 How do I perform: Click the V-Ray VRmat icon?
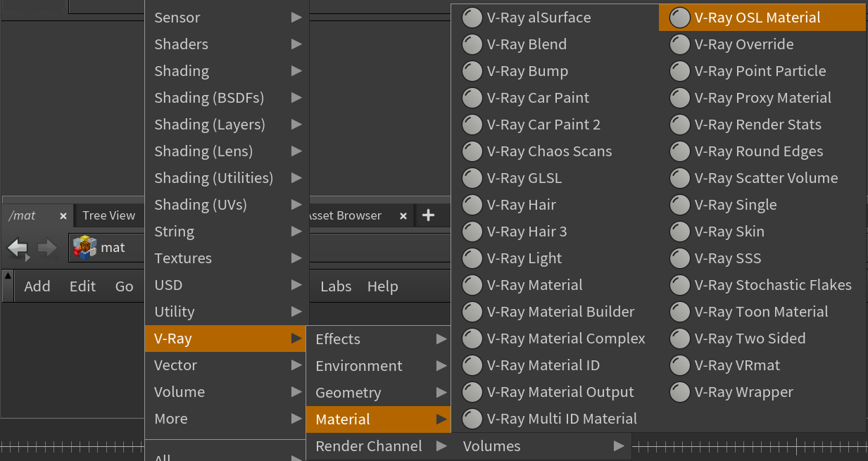tap(680, 365)
